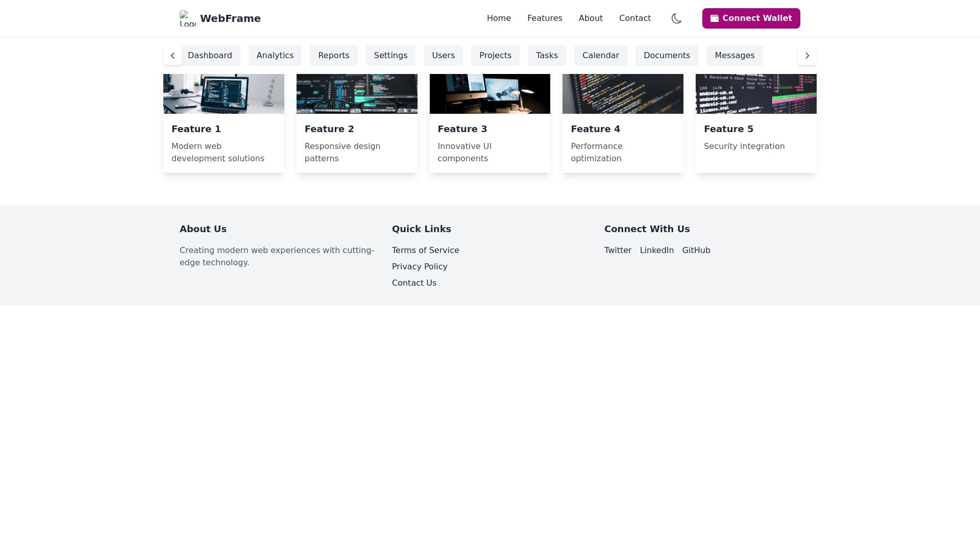Switch to the Reports tab

(x=333, y=56)
